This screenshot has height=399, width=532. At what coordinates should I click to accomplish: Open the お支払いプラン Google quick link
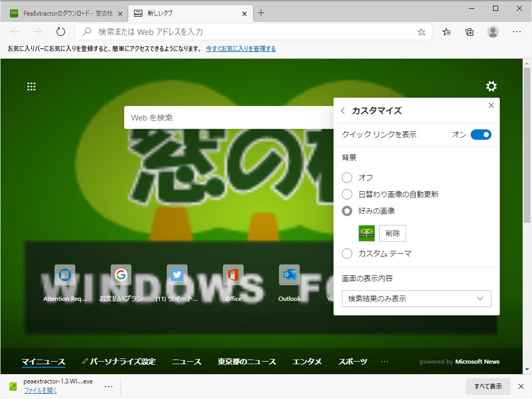pos(121,275)
